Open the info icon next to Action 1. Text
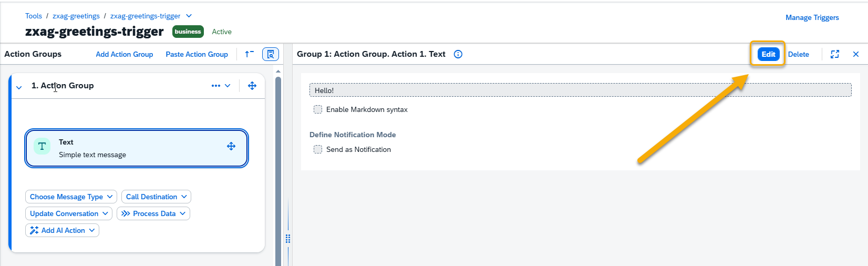 coord(458,54)
